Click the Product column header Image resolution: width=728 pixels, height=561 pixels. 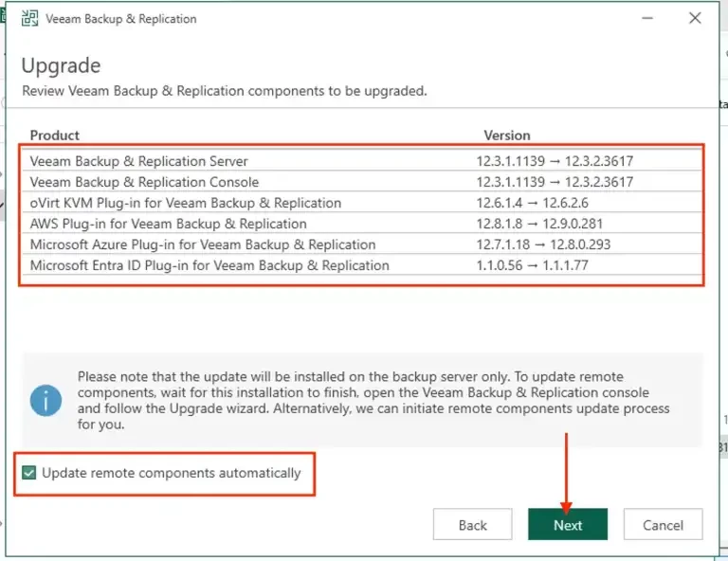click(55, 135)
